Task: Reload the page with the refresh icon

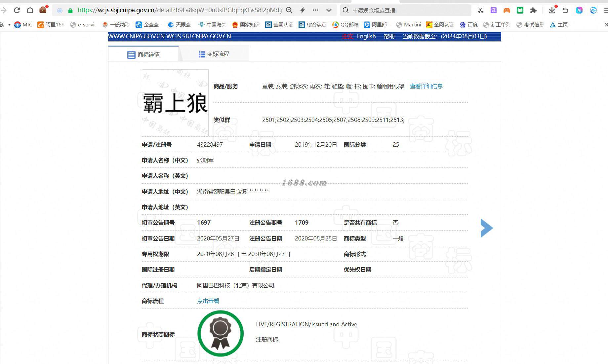Action: [x=17, y=10]
